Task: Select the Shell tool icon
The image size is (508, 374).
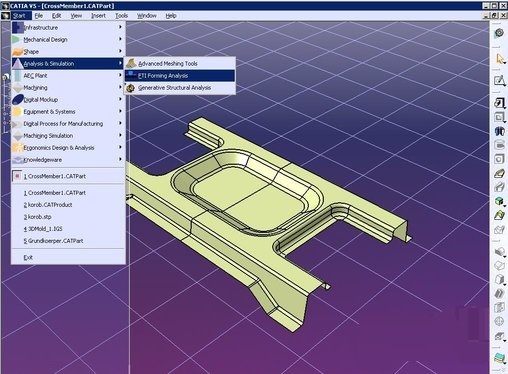Action: click(x=499, y=293)
